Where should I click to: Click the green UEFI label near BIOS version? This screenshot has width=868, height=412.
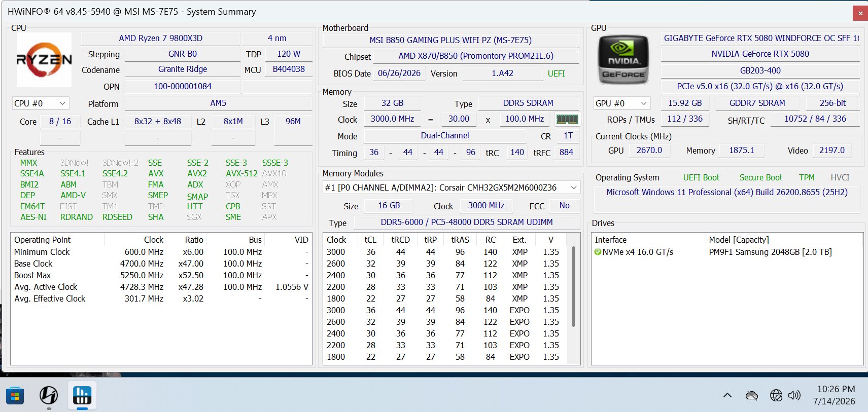[x=557, y=74]
